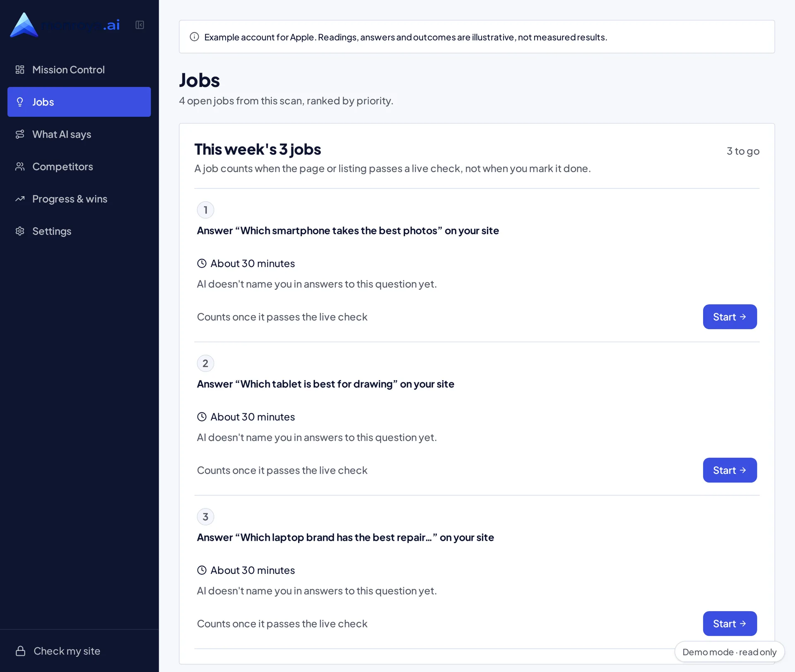Collapse the sidebar panel icon
Viewport: 795px width, 672px height.
140,25
